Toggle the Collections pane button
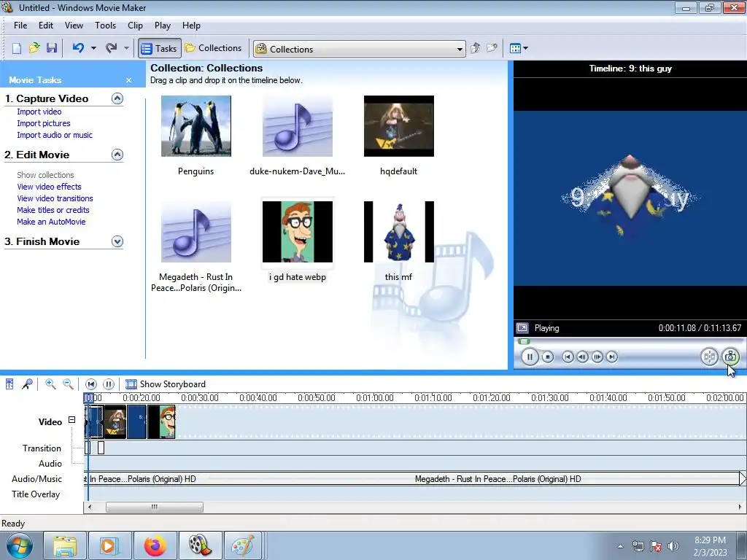The image size is (747, 560). pyautogui.click(x=214, y=48)
